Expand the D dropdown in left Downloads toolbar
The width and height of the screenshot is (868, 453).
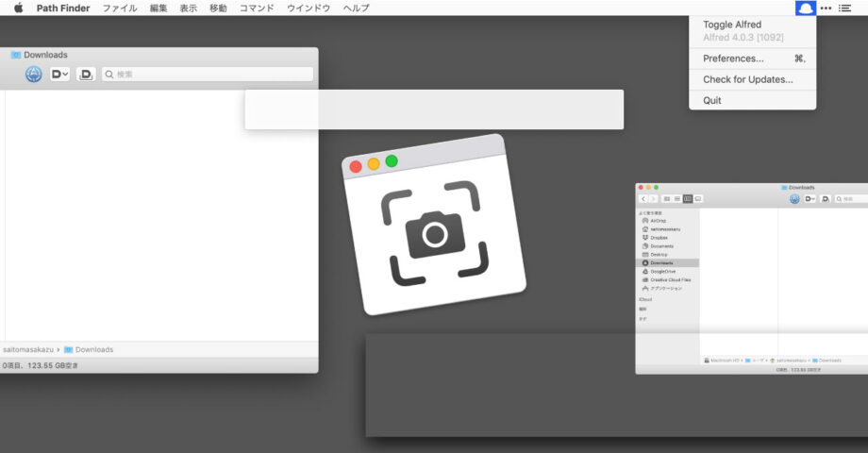[59, 74]
